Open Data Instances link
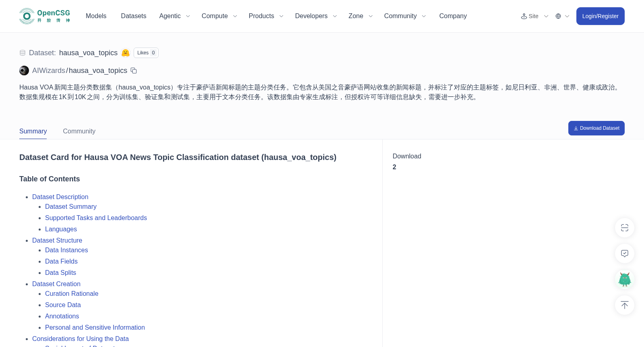The image size is (644, 347). [x=66, y=250]
